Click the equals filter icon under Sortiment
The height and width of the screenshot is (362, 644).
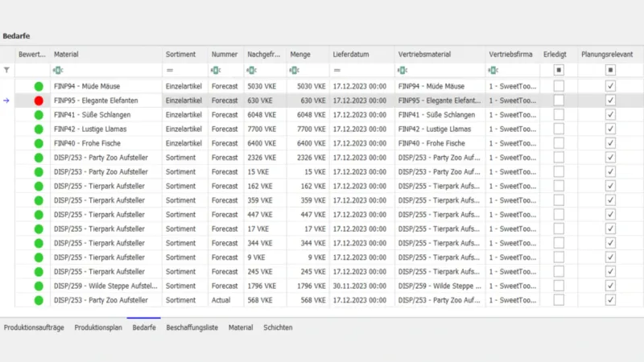coord(170,70)
